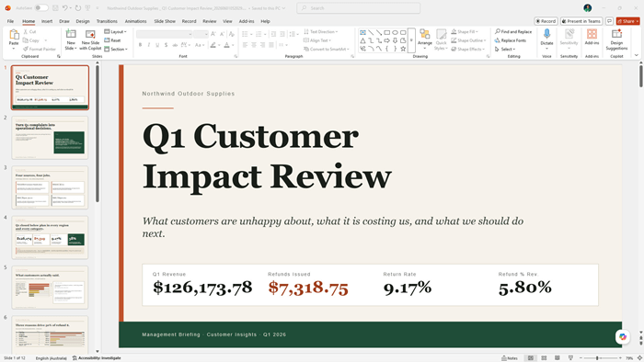Expand the Layout dropdown
This screenshot has height=362, width=644.
[x=115, y=31]
